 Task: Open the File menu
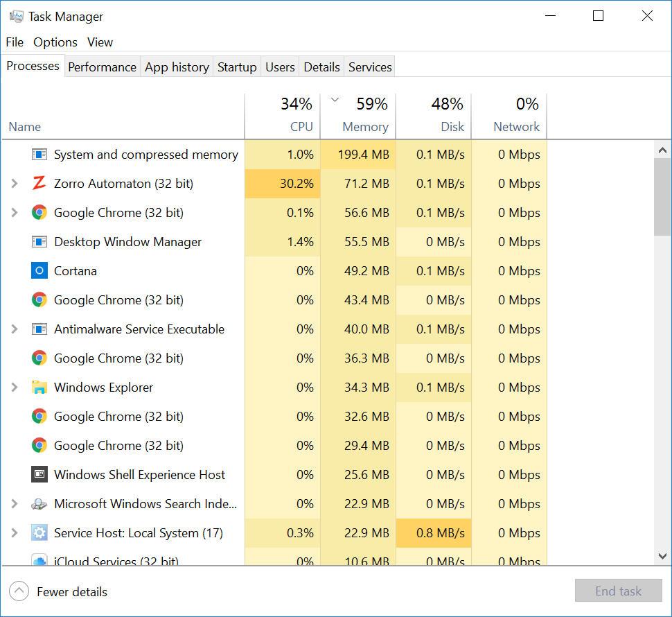(15, 42)
